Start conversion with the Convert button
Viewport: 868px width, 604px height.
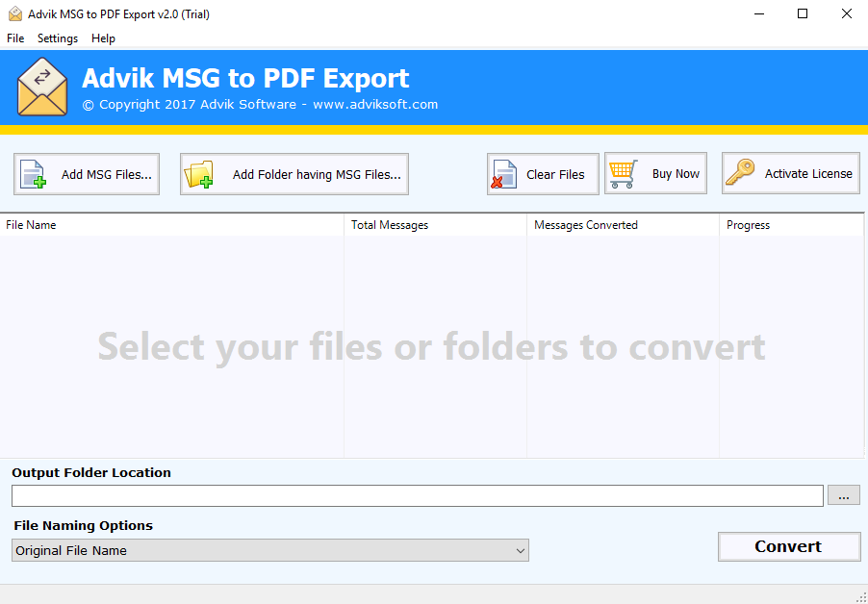click(x=789, y=546)
